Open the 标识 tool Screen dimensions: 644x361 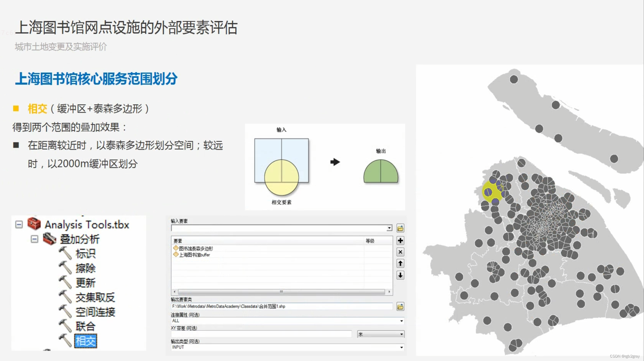[85, 254]
